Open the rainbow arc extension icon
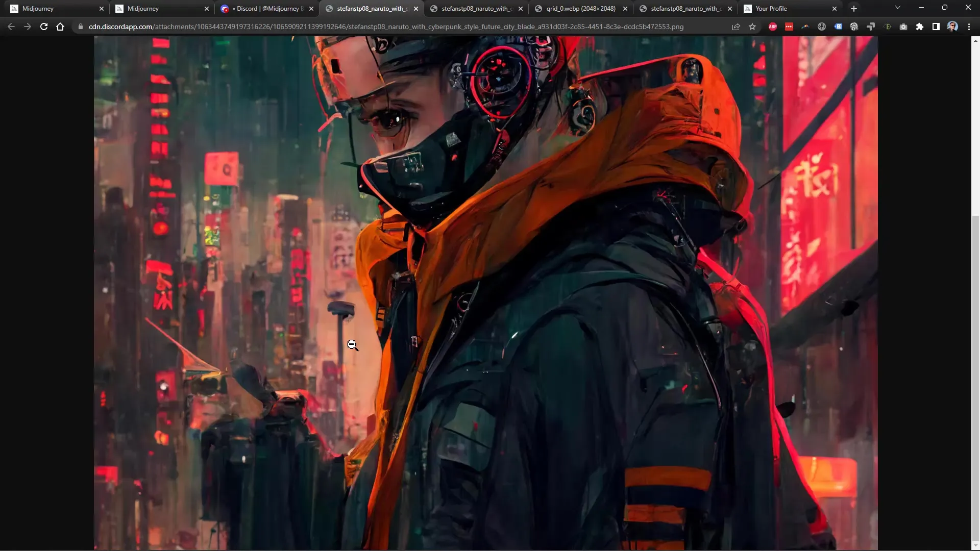The image size is (980, 551). 805,27
